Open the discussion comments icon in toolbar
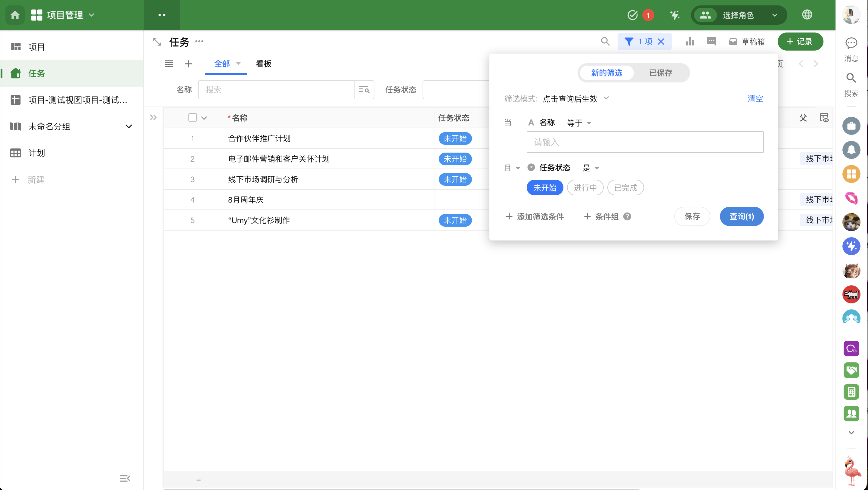The image size is (868, 490). (x=711, y=42)
